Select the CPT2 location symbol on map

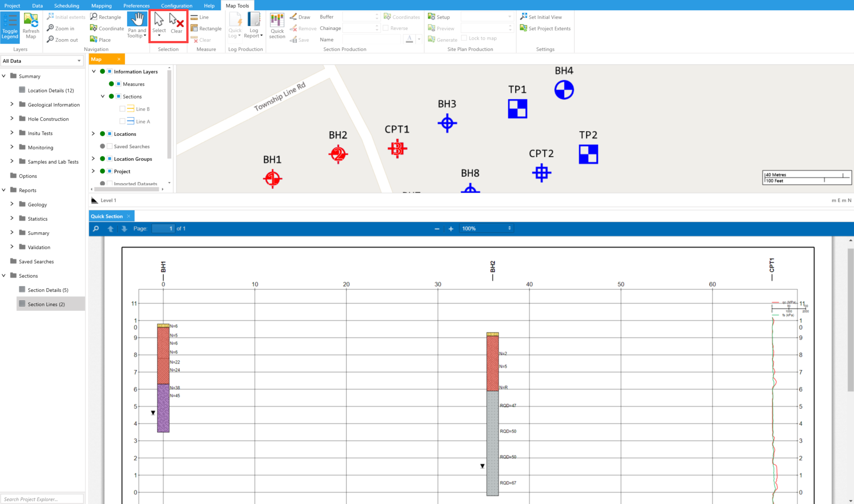click(x=542, y=173)
